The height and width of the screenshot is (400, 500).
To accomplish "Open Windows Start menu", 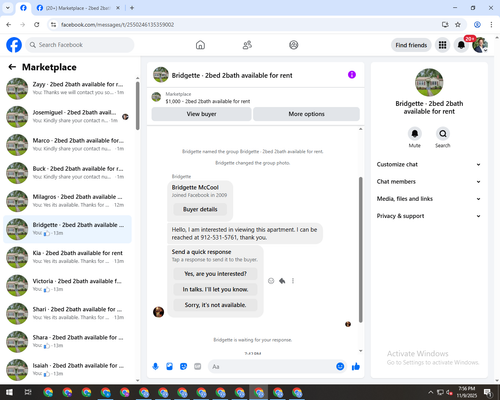I will tap(9, 392).
